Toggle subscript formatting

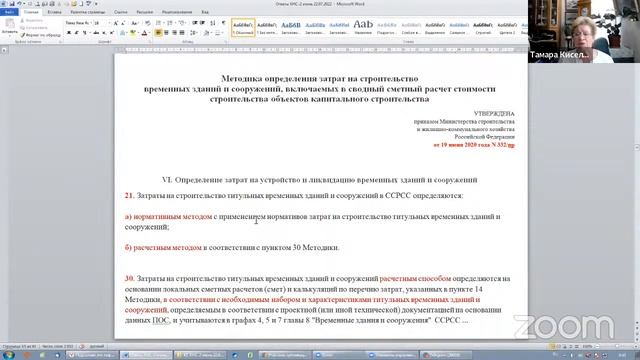[x=104, y=33]
